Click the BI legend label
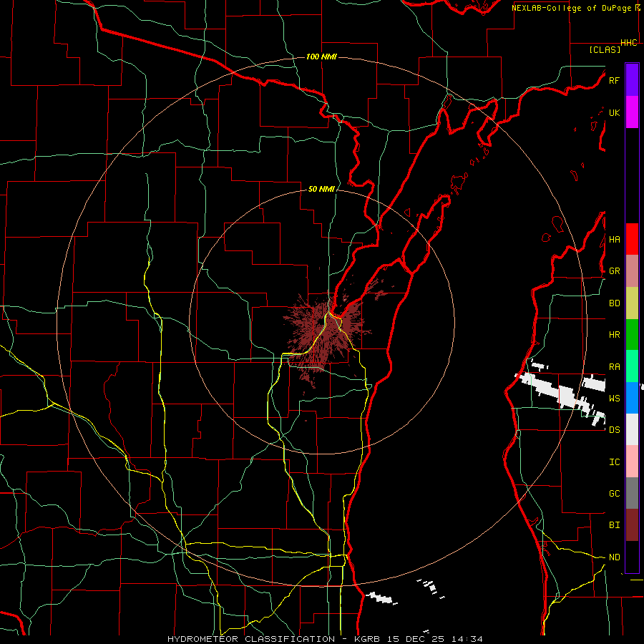Image resolution: width=644 pixels, height=644 pixels. (614, 525)
